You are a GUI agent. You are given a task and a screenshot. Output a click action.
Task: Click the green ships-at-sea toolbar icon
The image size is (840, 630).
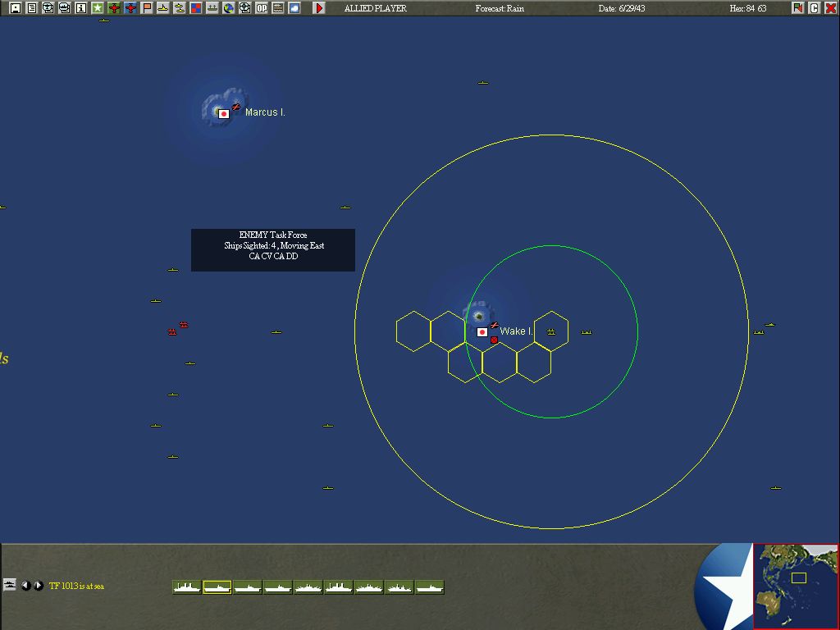coord(212,8)
